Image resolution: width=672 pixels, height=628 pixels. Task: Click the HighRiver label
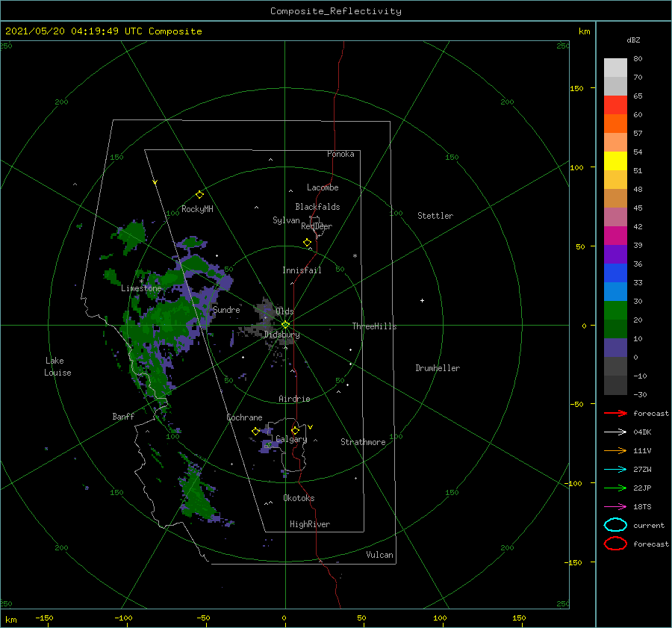310,524
